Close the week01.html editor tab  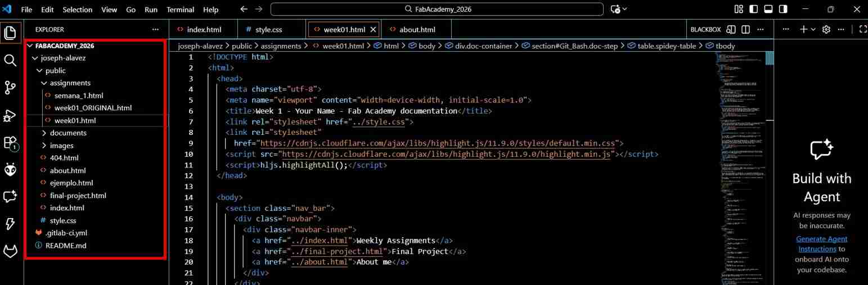coord(372,30)
